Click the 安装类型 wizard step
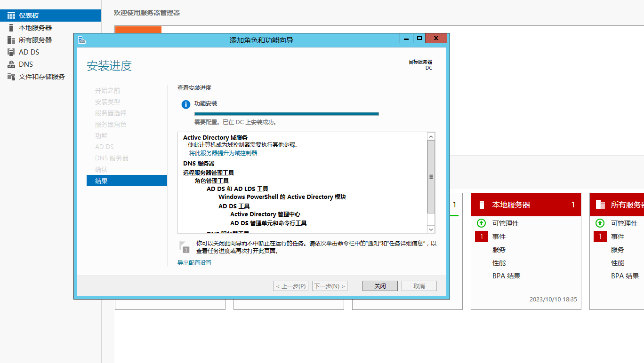 coord(107,102)
